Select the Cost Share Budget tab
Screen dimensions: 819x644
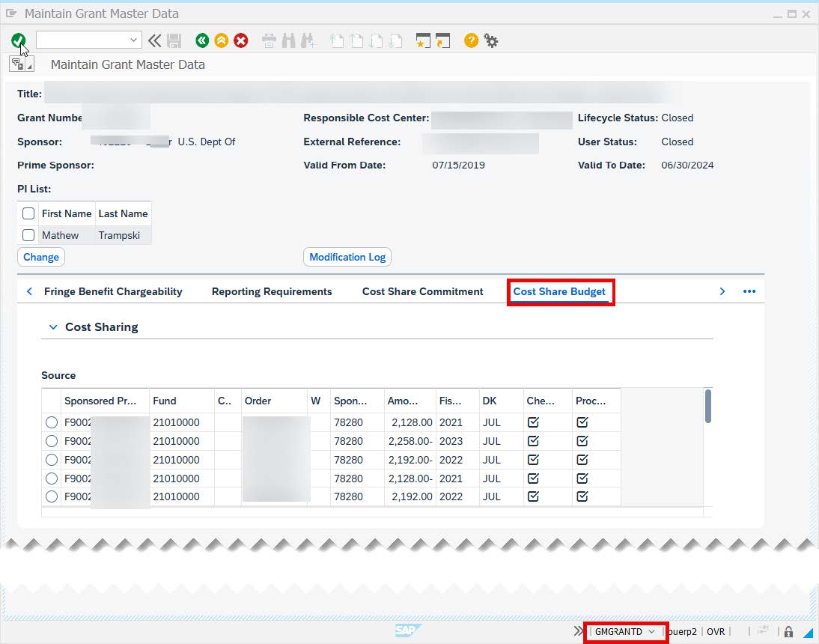[x=559, y=291]
